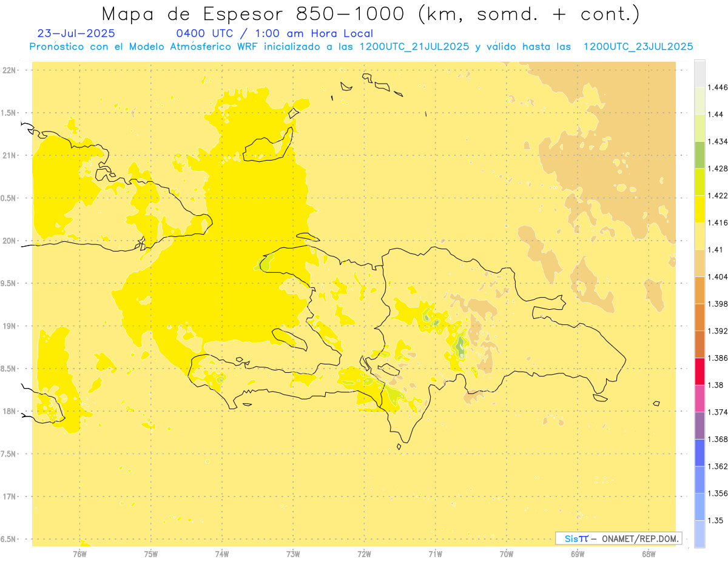
Task: Click the yellow-green swatch between 1.422 and 1.428
Action: 699,182
